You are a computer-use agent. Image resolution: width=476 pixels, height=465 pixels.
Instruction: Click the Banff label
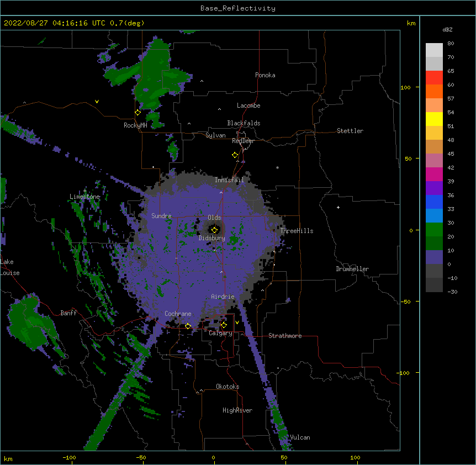(68, 313)
